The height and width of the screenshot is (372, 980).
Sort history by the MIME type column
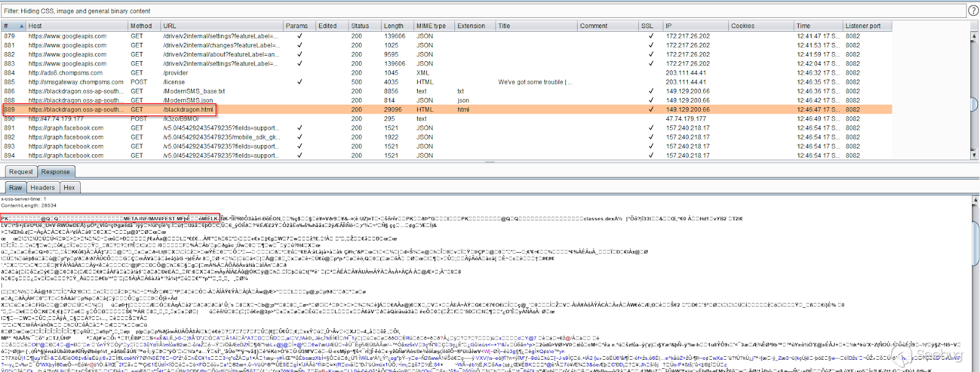pos(431,26)
